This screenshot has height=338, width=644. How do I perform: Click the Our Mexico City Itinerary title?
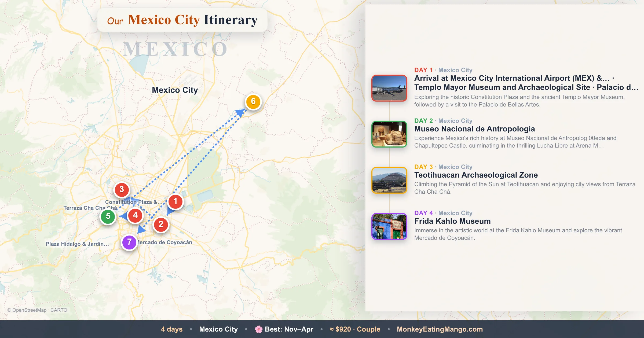[182, 20]
